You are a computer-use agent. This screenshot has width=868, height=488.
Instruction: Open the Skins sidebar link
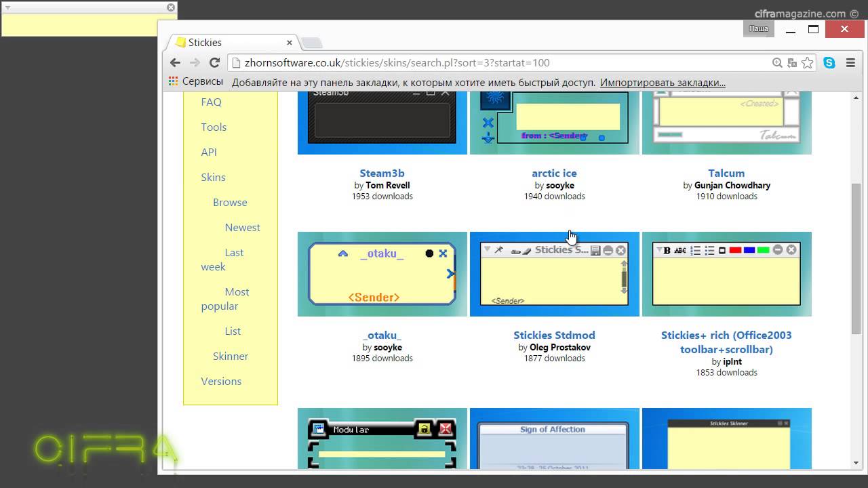pos(213,177)
